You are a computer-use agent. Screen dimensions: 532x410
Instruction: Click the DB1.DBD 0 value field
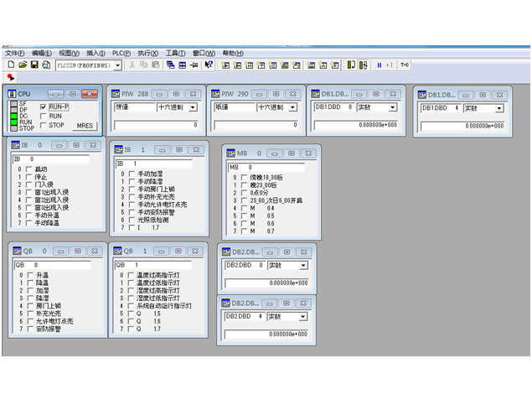pyautogui.click(x=356, y=125)
